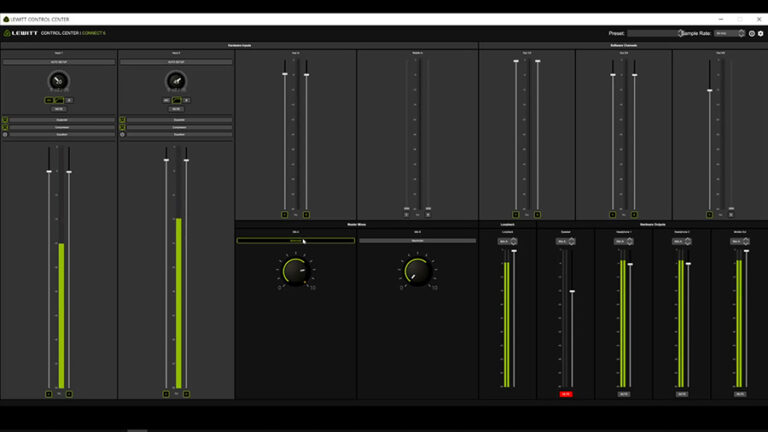Toggle Mix A button below Input 2 fader
The width and height of the screenshot is (768, 432).
coord(166,394)
